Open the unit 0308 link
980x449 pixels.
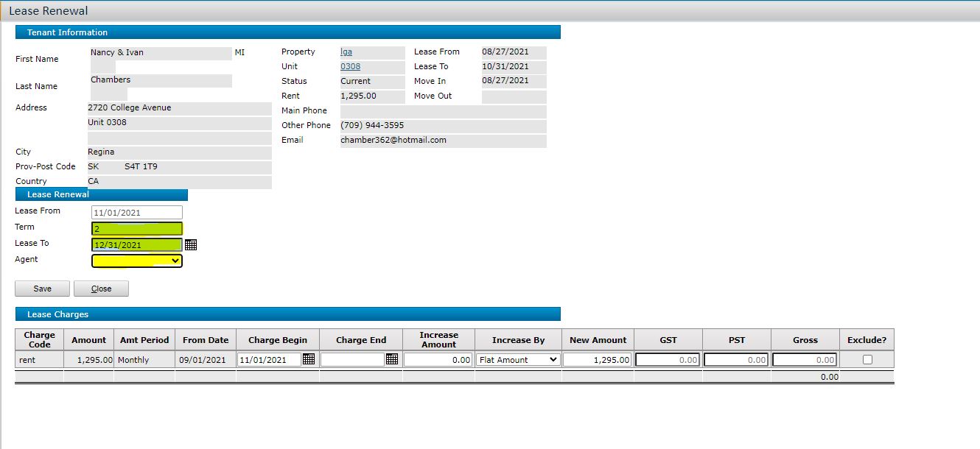point(351,66)
